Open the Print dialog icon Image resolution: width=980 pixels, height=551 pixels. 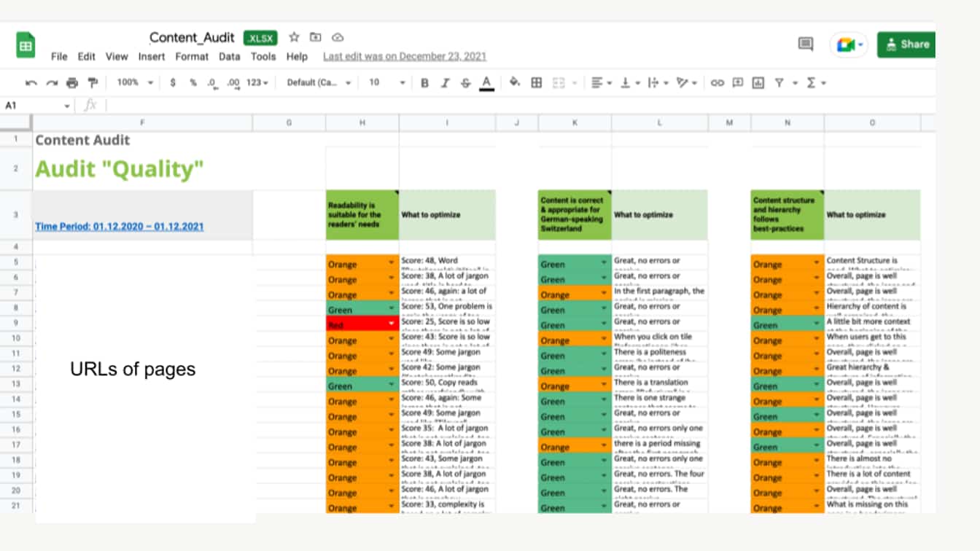click(x=71, y=82)
